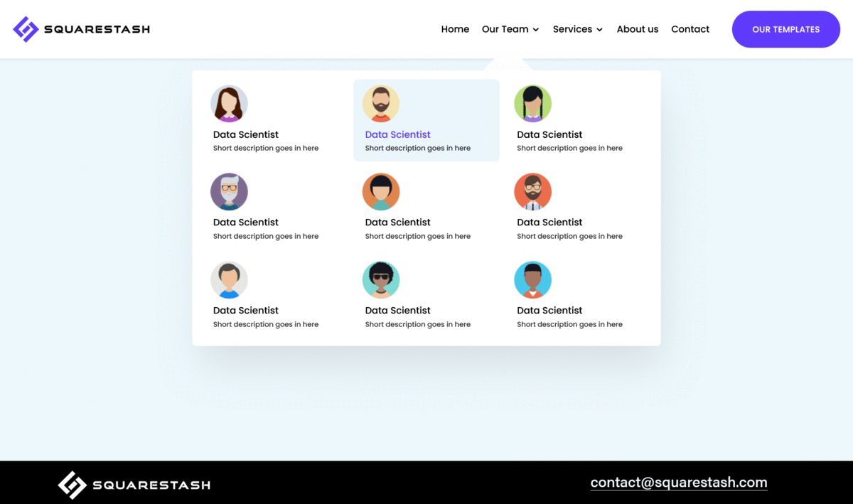Select the avatar with blue circle background
The image size is (853, 504).
532,280
